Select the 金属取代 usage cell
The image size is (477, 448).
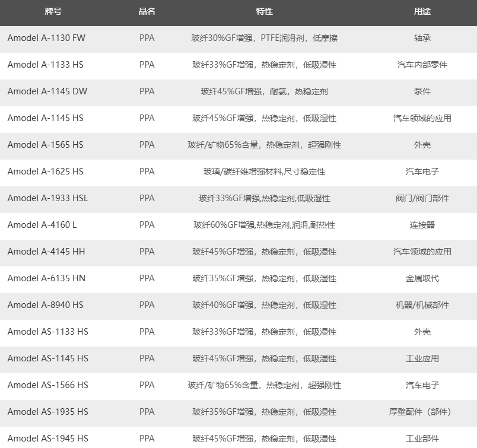pos(422,278)
